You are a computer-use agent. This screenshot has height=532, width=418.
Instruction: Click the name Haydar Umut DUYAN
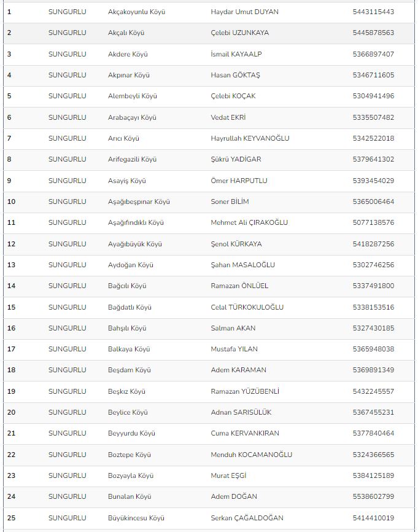(x=244, y=12)
